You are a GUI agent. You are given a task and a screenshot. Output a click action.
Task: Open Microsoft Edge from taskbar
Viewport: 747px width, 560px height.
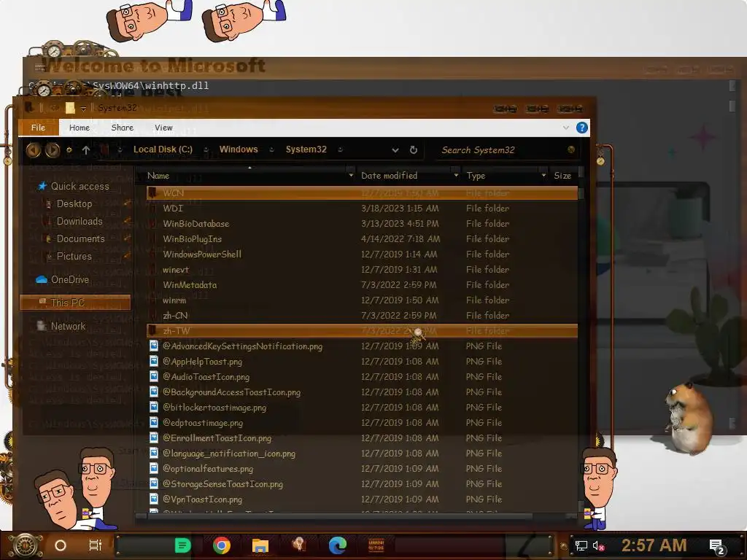(338, 545)
